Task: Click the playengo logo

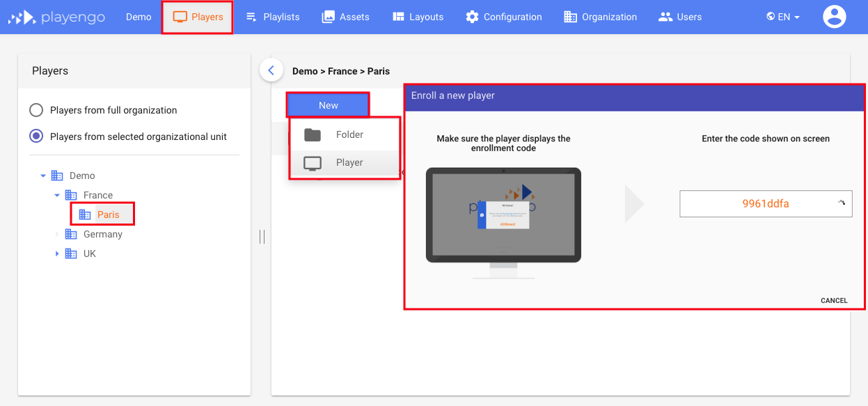Action: tap(56, 17)
